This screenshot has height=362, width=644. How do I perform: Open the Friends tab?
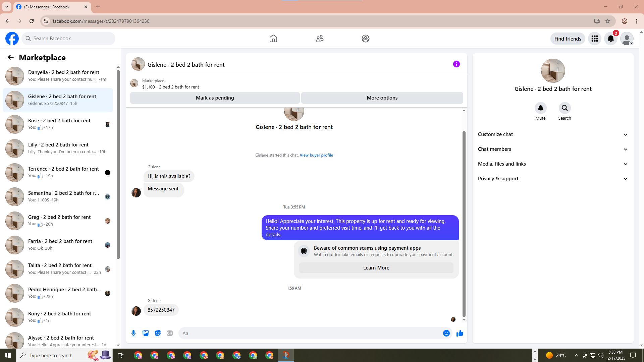319,39
